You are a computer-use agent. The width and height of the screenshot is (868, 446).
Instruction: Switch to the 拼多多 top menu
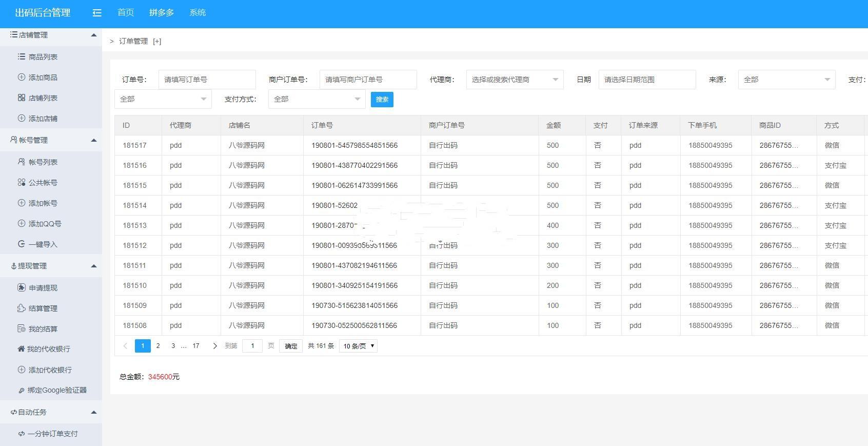tap(162, 13)
